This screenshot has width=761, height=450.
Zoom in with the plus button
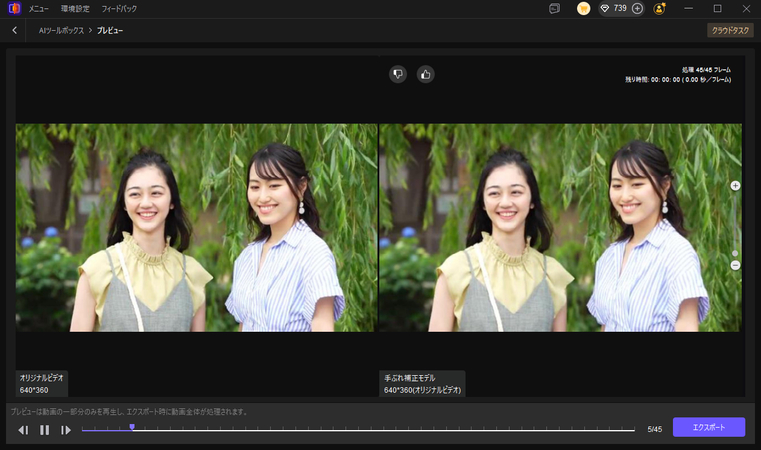point(735,185)
